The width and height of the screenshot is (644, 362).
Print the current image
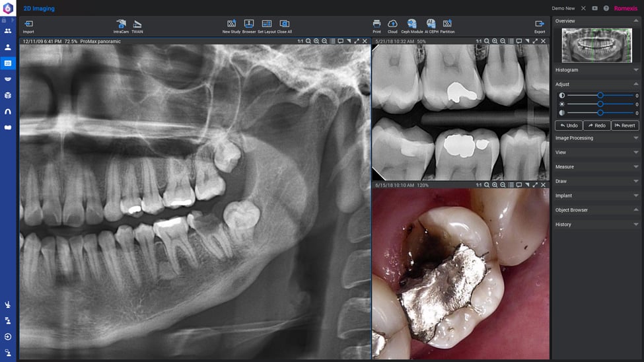[x=376, y=24]
